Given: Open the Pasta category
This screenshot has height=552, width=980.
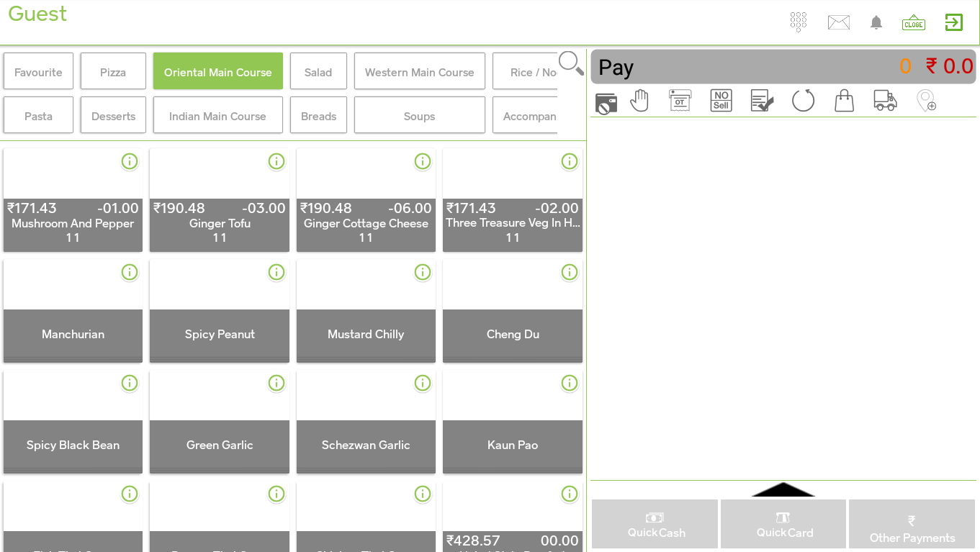Looking at the screenshot, I should coord(38,116).
